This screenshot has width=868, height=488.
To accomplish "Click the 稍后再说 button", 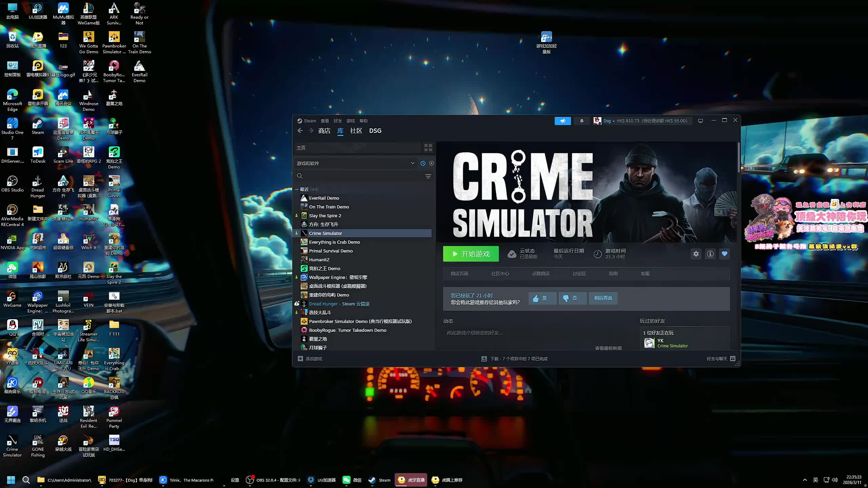I will (603, 298).
